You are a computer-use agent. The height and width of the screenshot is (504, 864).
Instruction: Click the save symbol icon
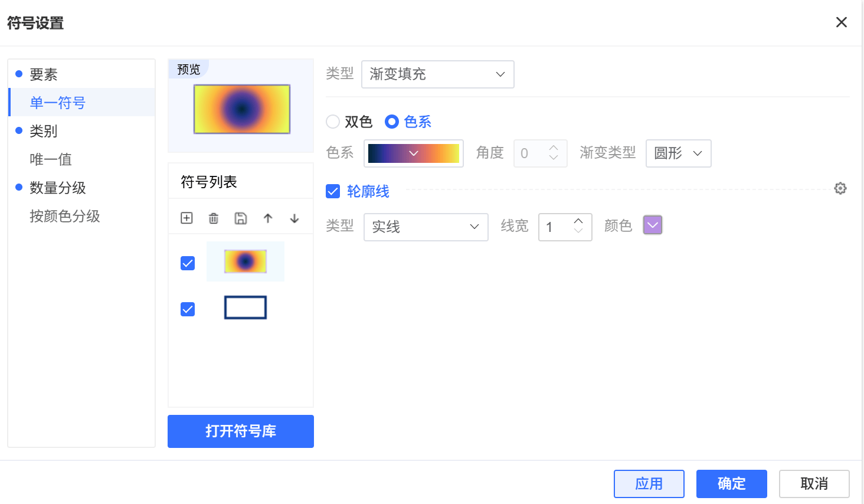coord(241,218)
